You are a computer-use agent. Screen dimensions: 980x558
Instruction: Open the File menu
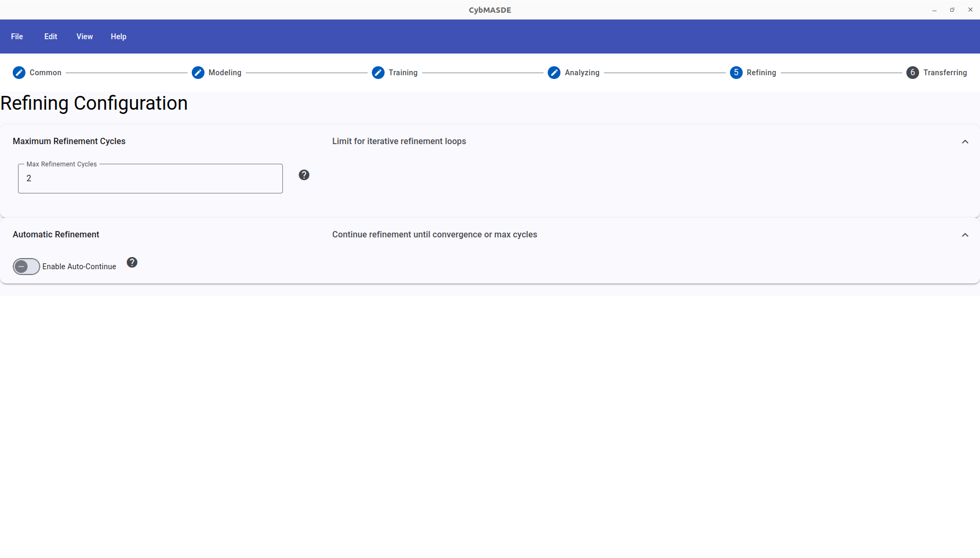point(17,37)
